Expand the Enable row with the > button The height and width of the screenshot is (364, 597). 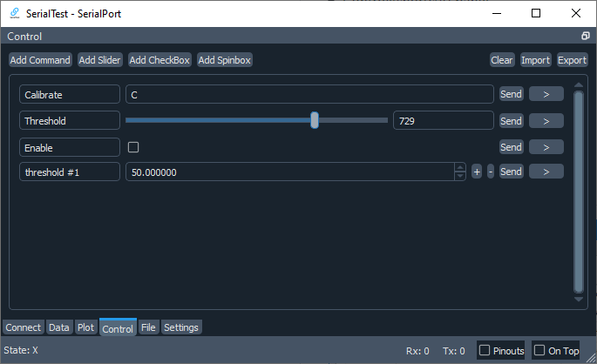546,147
